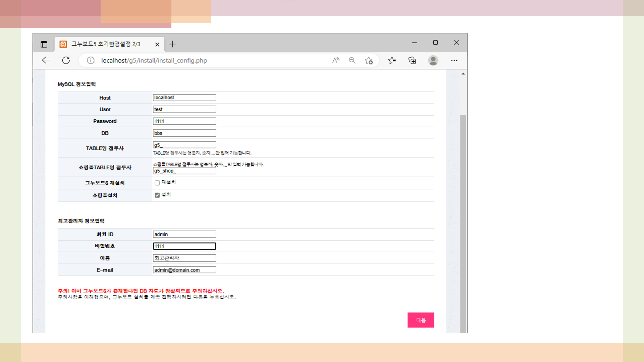Open Settings and more menu
The height and width of the screenshot is (362, 644).
454,60
